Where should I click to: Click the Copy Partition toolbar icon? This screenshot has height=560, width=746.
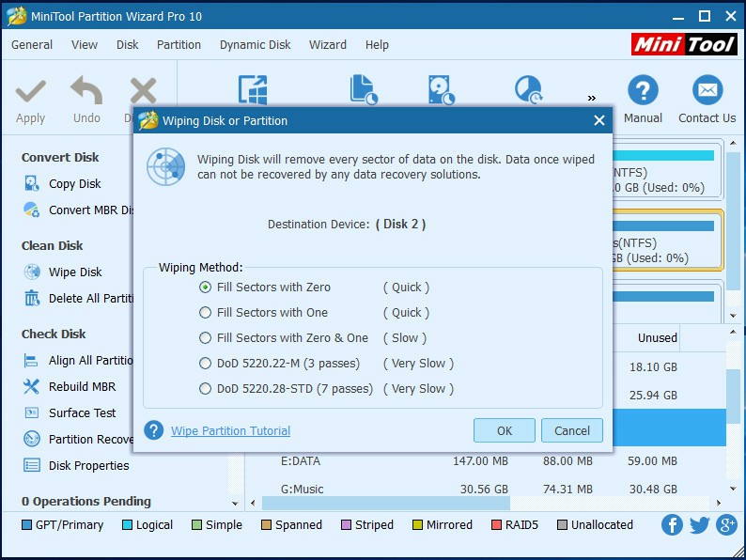pyautogui.click(x=364, y=89)
